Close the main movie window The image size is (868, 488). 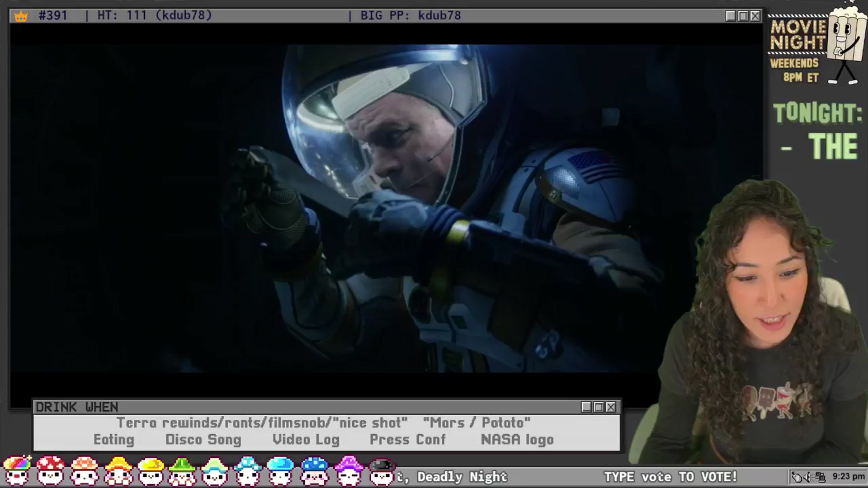[x=755, y=16]
